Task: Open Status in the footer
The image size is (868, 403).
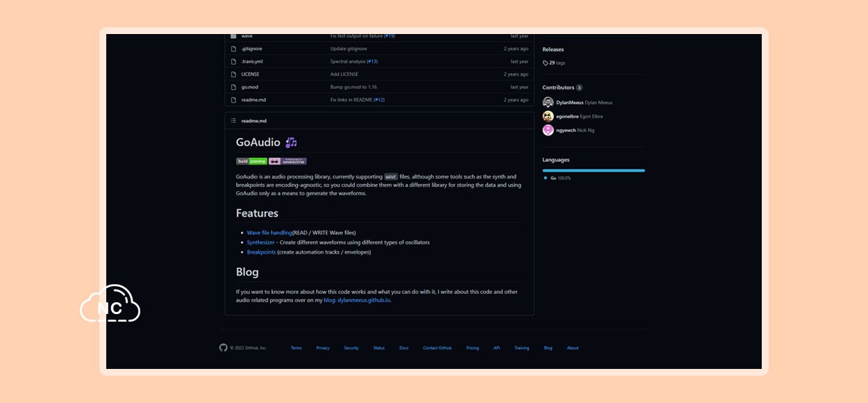Action: click(x=379, y=348)
